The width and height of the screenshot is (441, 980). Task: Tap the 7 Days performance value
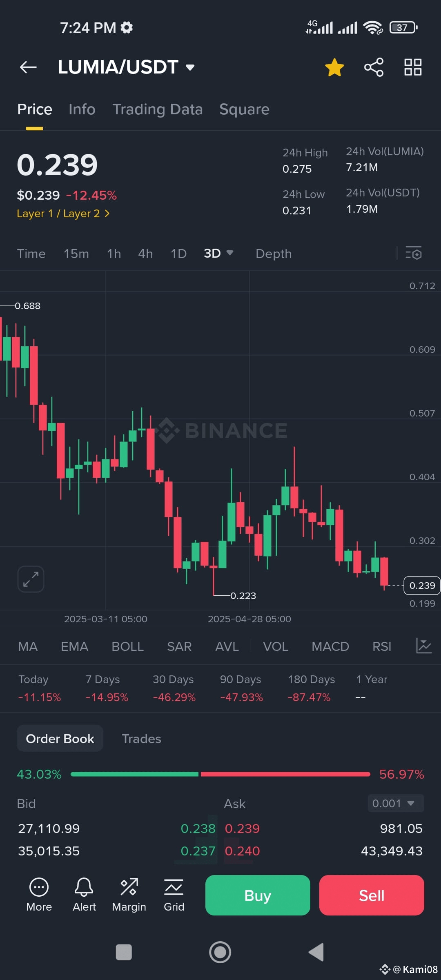107,697
